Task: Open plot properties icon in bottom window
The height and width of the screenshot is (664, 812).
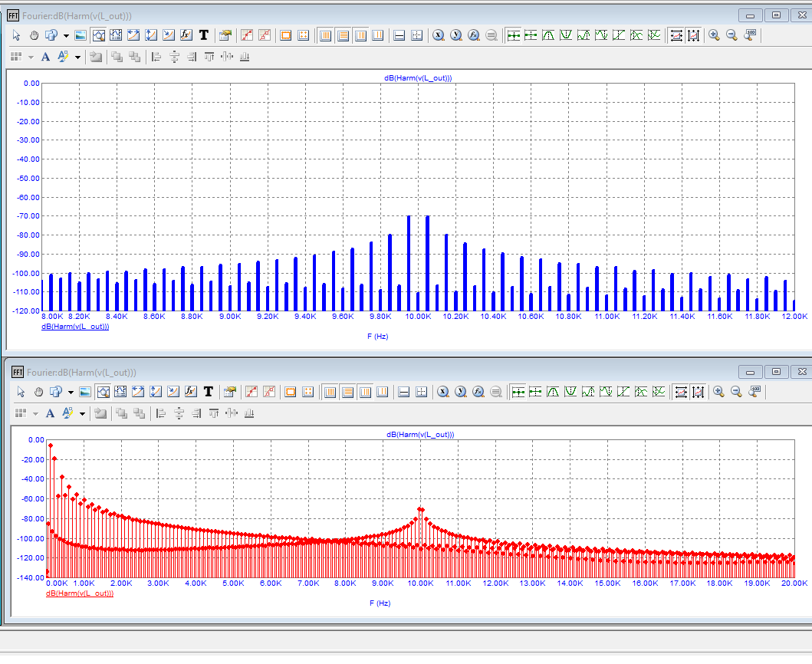Action: point(229,392)
